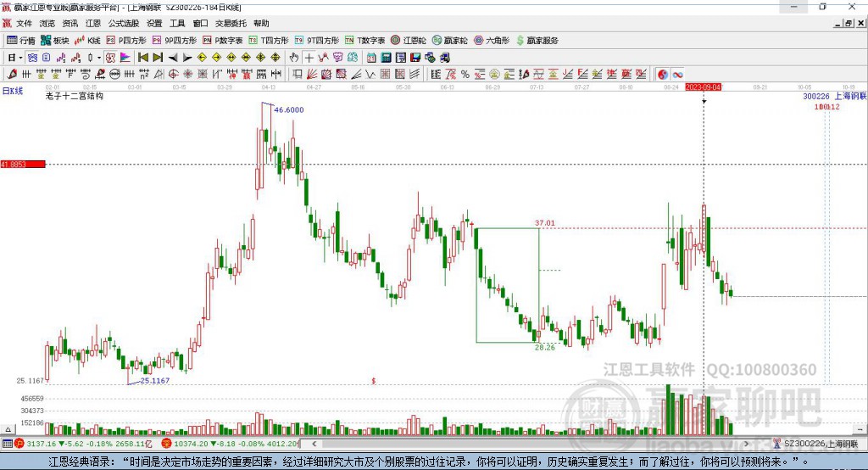Click the first yellow diamond arrow icon
This screenshot has height=470, width=868.
(x=202, y=58)
